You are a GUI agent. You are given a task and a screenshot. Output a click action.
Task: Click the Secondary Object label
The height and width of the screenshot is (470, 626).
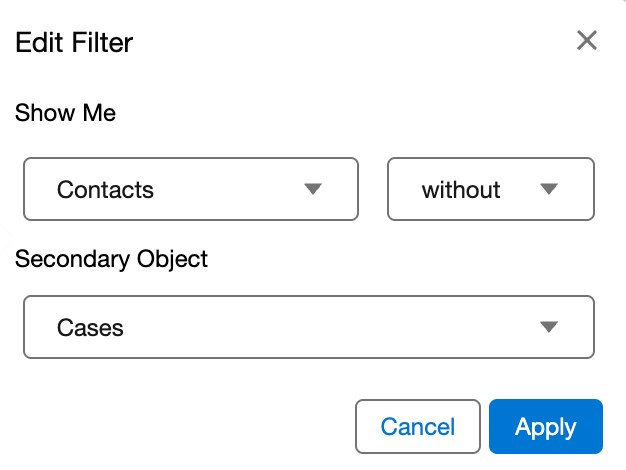112,259
